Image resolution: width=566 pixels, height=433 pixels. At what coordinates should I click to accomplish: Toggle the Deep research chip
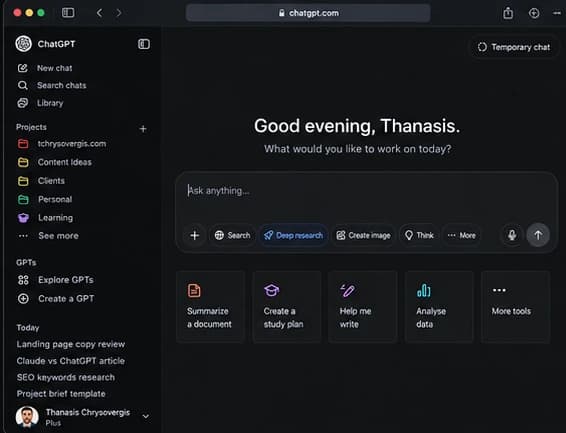point(293,235)
